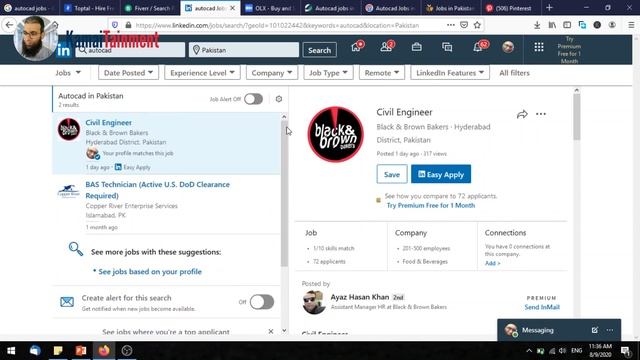
Task: Open Windows Start menu
Action: (11, 351)
